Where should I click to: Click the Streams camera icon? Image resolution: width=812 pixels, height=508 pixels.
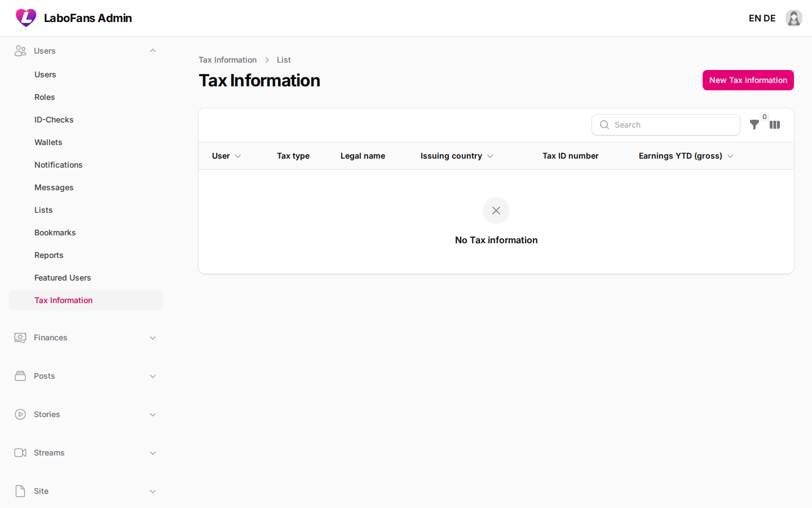[20, 453]
